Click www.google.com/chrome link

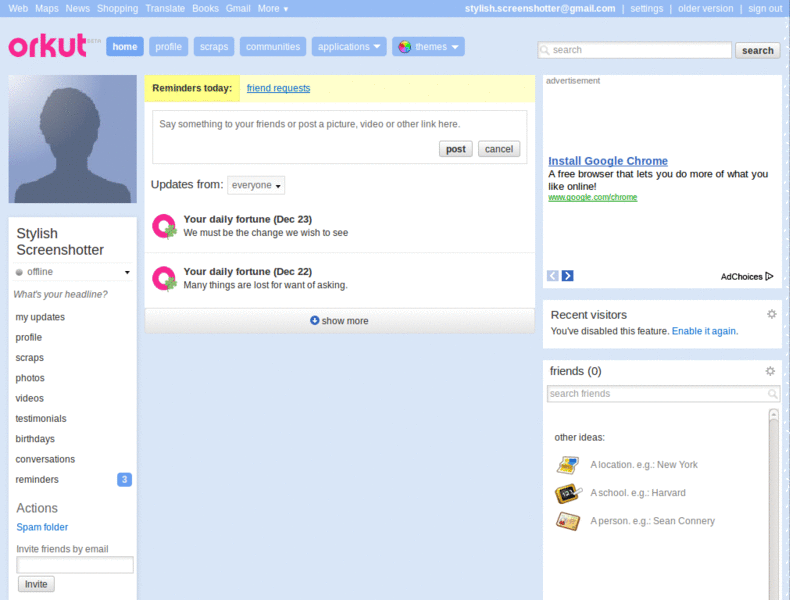[x=593, y=197]
